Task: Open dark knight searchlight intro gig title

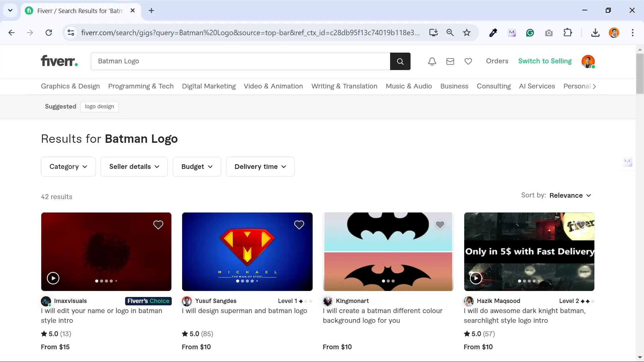Action: click(x=525, y=315)
